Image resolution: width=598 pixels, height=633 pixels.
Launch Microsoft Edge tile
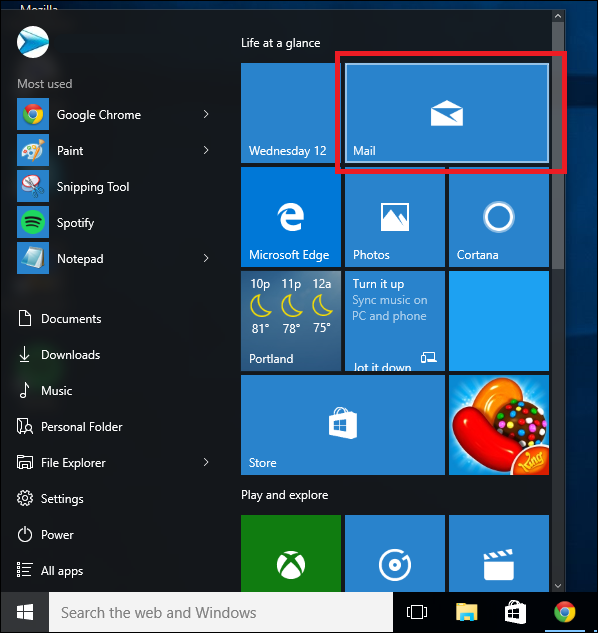click(291, 217)
